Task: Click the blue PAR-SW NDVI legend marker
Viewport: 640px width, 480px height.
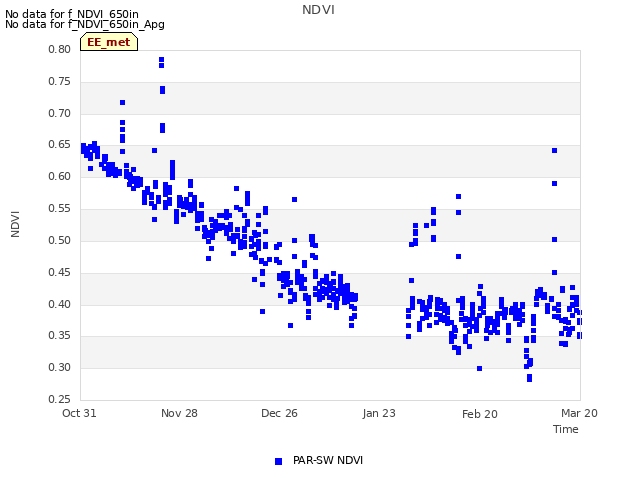Action: [278, 461]
